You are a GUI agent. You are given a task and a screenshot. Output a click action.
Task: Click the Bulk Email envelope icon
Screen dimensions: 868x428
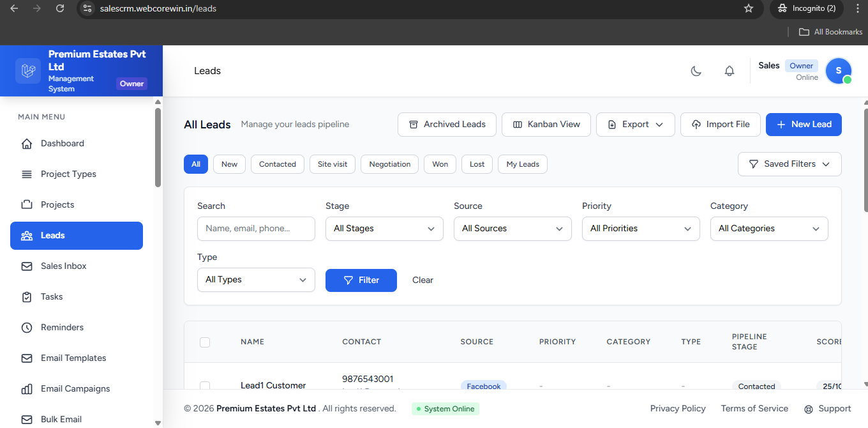pyautogui.click(x=27, y=420)
